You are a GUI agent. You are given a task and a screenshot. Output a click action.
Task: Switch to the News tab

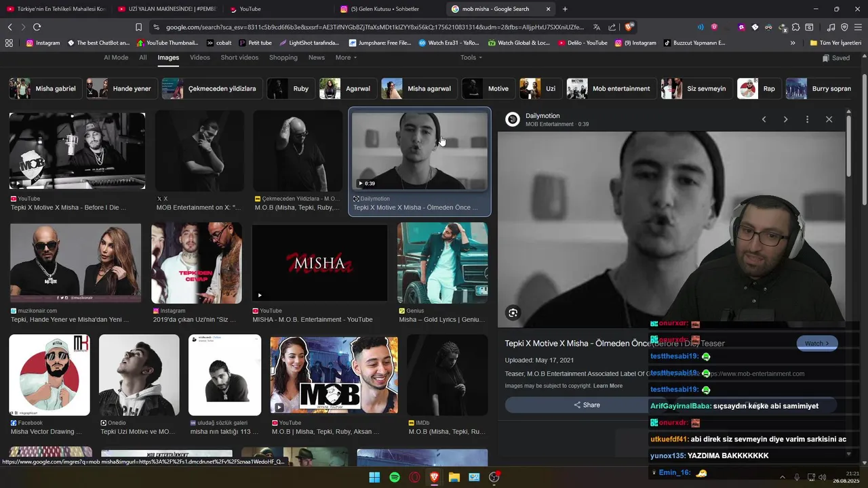click(317, 58)
